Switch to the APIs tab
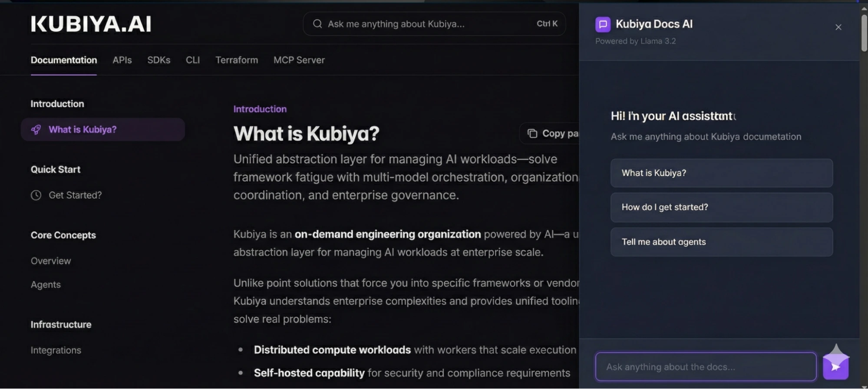The width and height of the screenshot is (868, 389). tap(122, 60)
